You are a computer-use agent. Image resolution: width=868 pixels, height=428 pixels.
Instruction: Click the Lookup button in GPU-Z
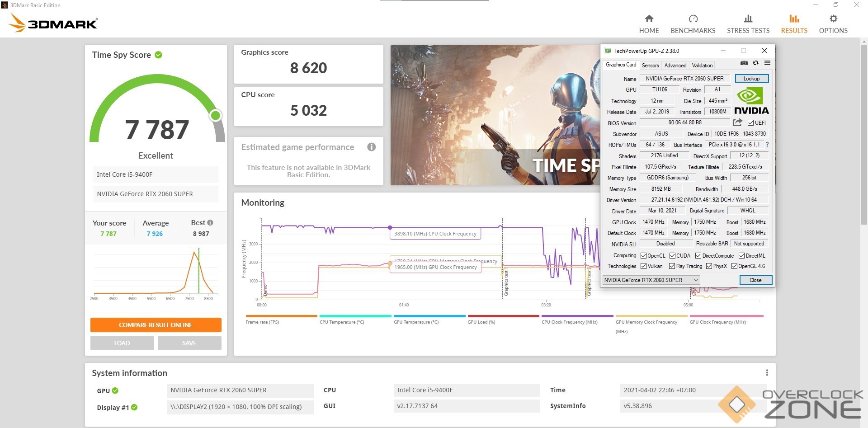click(x=751, y=79)
